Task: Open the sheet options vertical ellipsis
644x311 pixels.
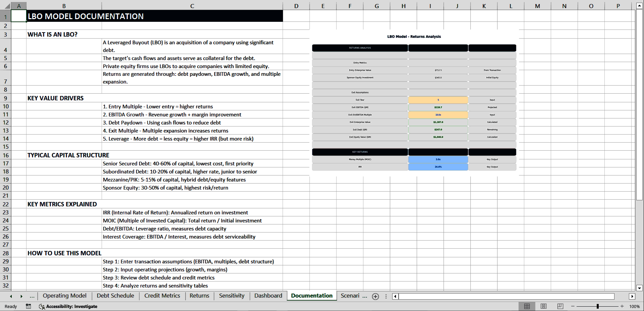Action: [x=386, y=296]
